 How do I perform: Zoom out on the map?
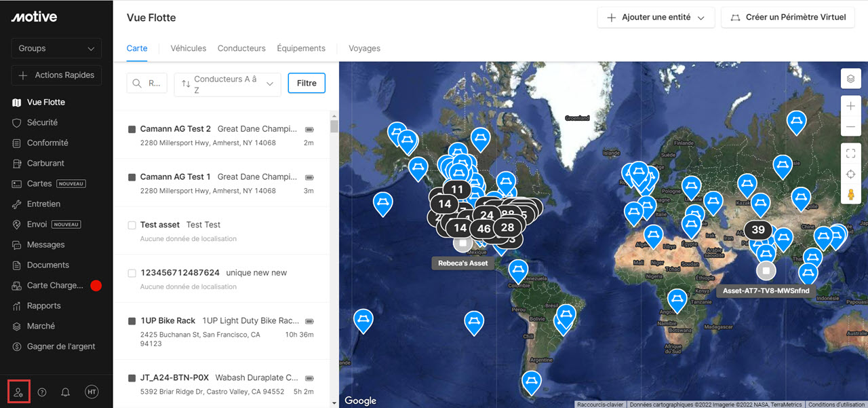point(851,127)
